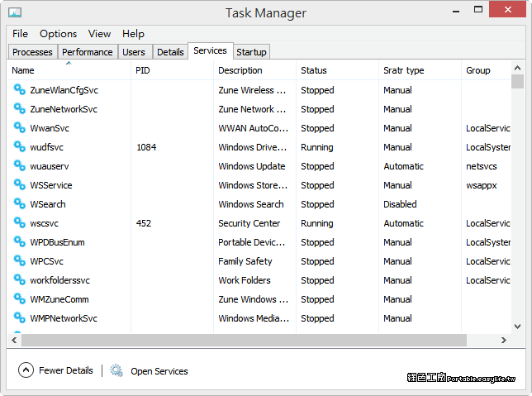Click the Open Services gear icon
This screenshot has width=532, height=396.
tap(116, 371)
